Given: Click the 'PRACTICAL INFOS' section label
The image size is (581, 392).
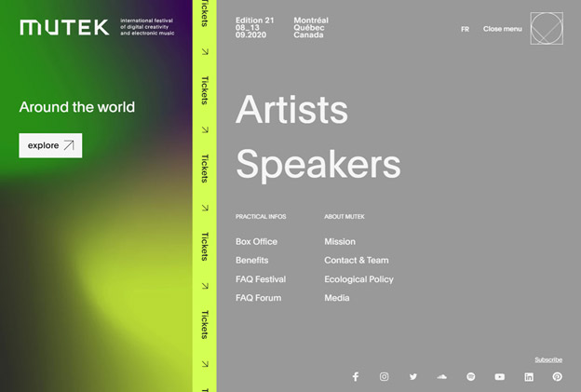Looking at the screenshot, I should pos(261,216).
